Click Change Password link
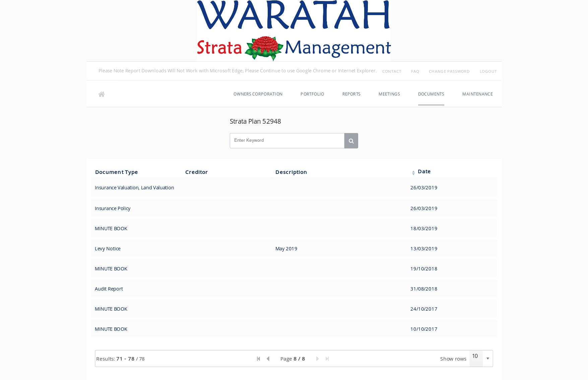 (x=449, y=71)
